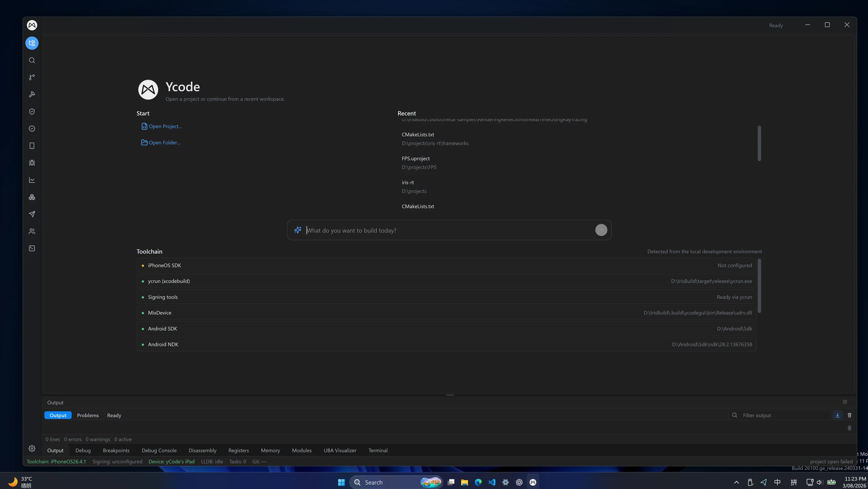Open the people sidebar icon
The height and width of the screenshot is (489, 868).
coord(32,231)
